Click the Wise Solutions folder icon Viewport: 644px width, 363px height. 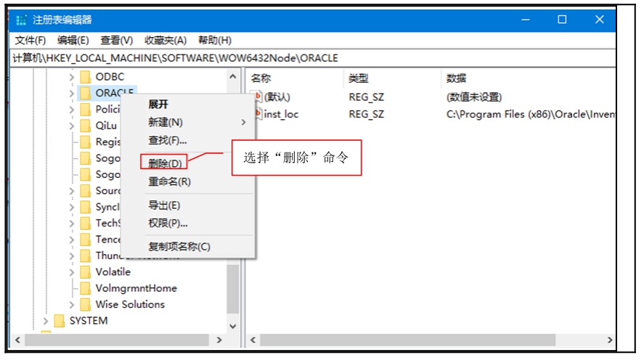coord(85,304)
